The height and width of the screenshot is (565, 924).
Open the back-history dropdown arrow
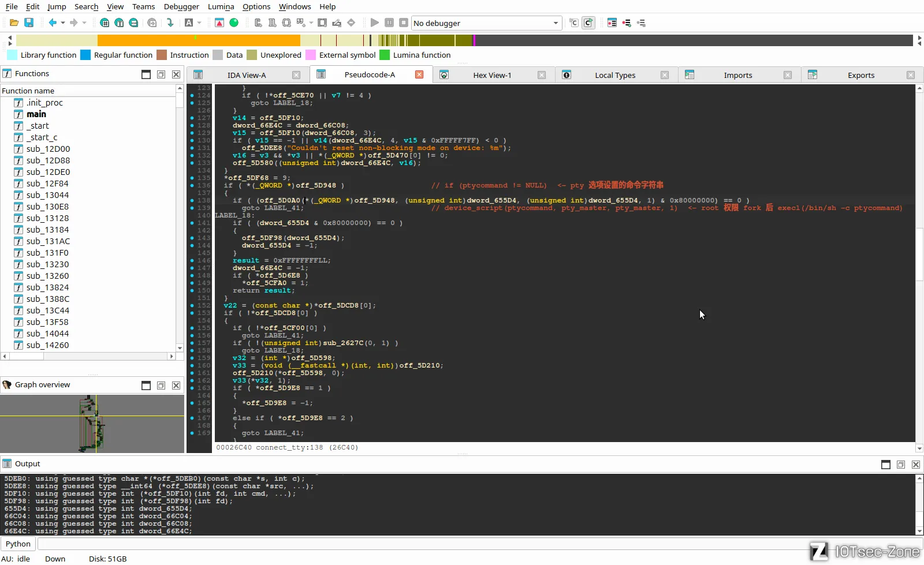pos(63,23)
